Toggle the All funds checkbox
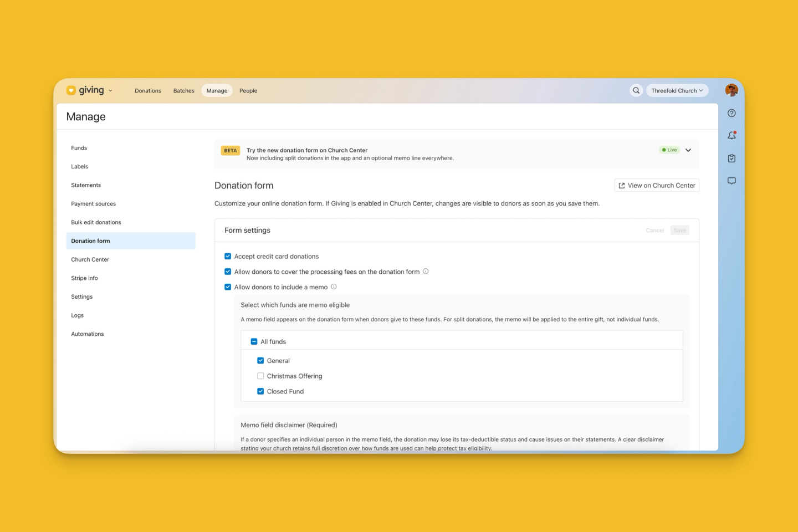The image size is (798, 532). pos(254,342)
